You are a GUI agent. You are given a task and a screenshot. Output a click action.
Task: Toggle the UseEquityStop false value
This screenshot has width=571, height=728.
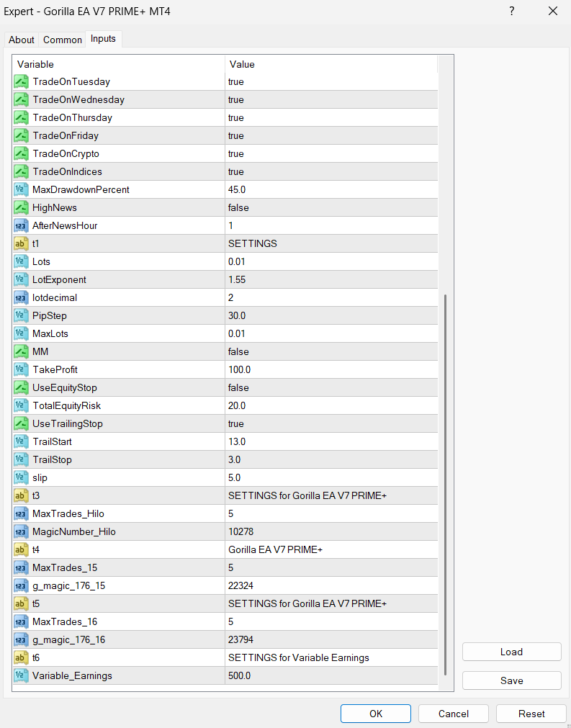331,388
